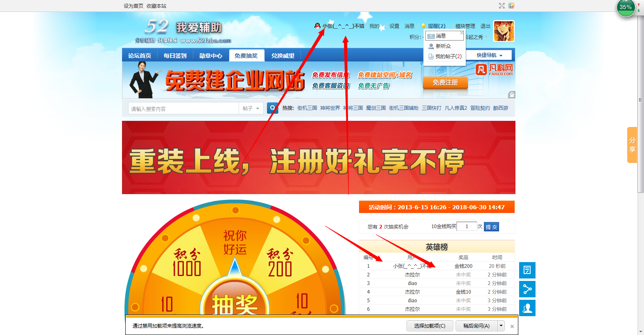This screenshot has height=335, width=644.
Task: Click the blue share icon on right sidebar
Action: coord(527,289)
